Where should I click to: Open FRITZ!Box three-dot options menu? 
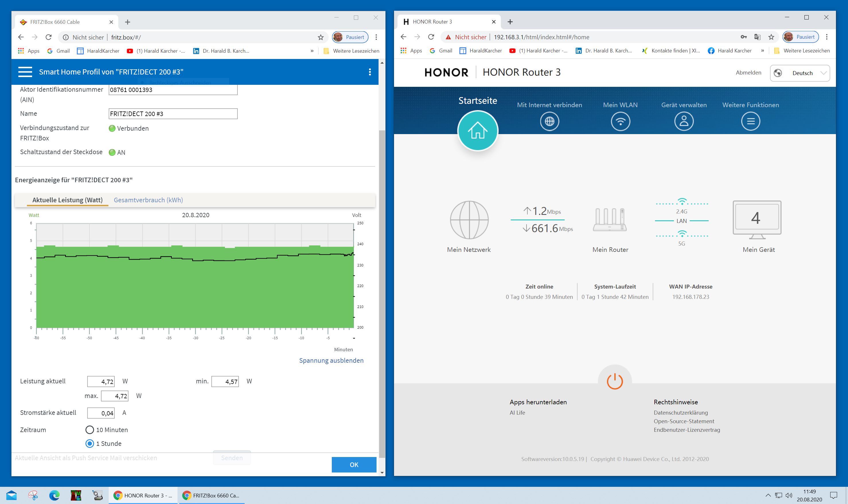click(370, 72)
